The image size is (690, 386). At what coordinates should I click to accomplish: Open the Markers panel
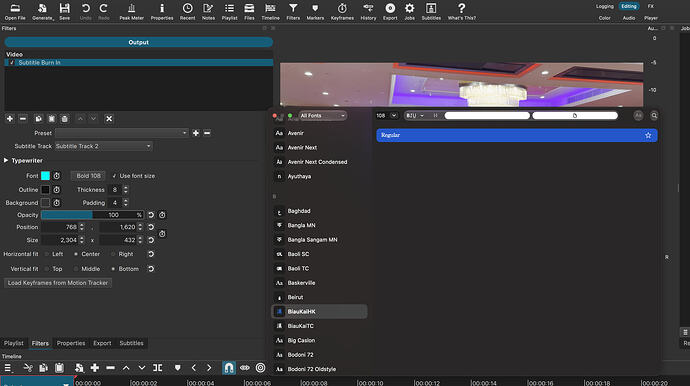pos(315,12)
